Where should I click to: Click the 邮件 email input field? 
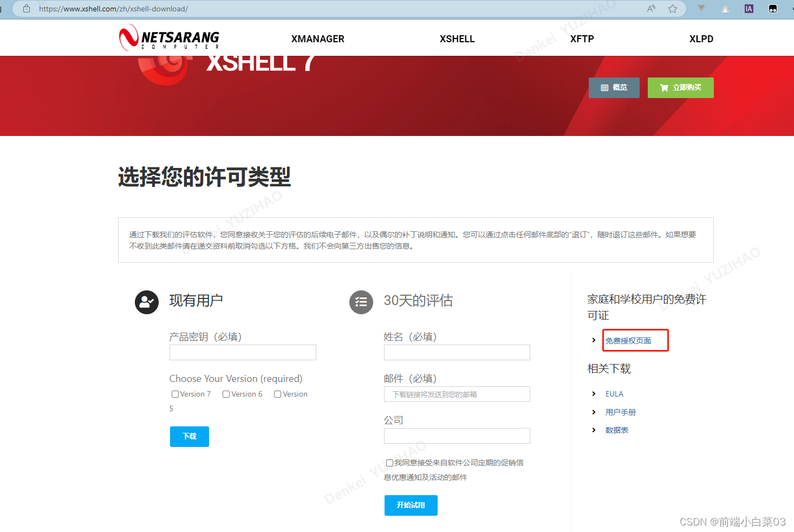click(x=457, y=394)
